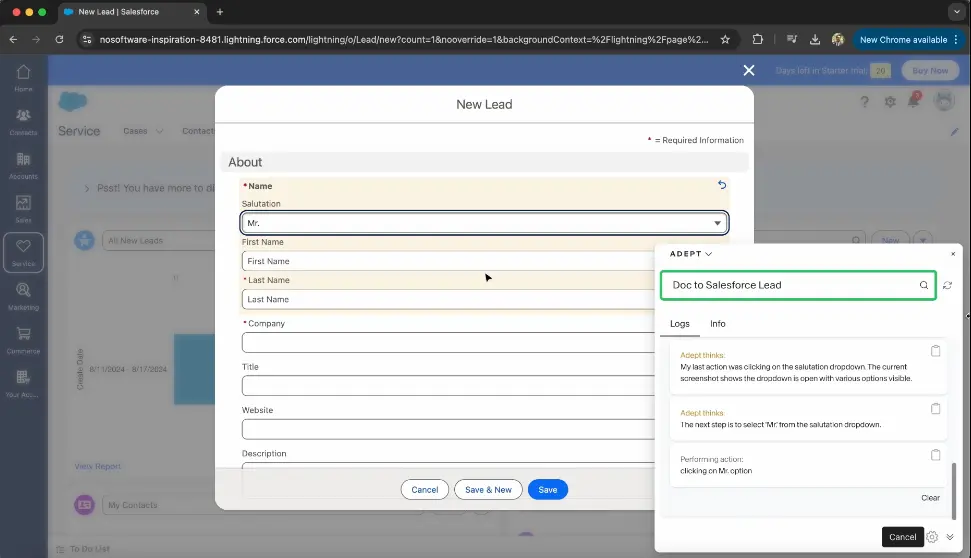This screenshot has height=558, width=971.
Task: Focus the Company field
Action: coord(448,342)
